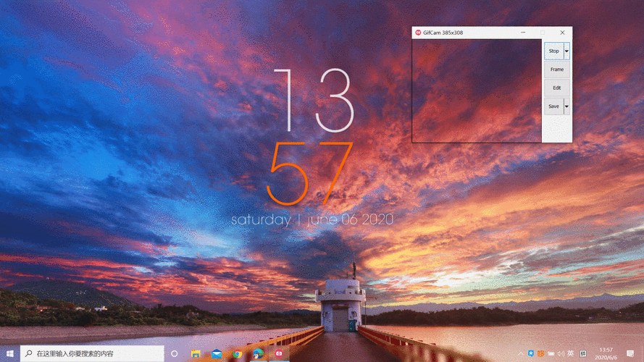Open Cortana circle icon on taskbar
This screenshot has height=362, width=644.
pyautogui.click(x=175, y=353)
